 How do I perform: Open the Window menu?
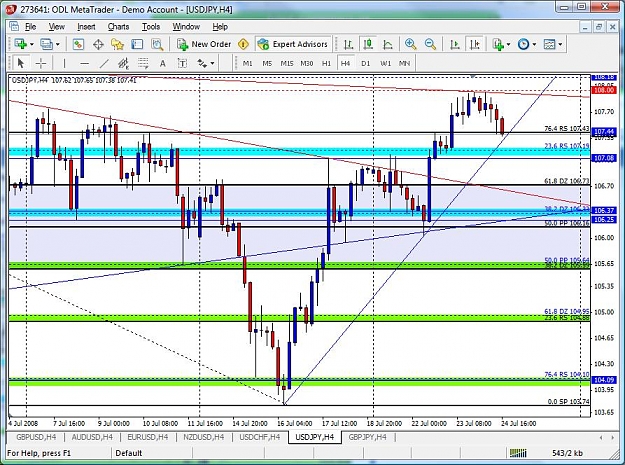tap(186, 27)
